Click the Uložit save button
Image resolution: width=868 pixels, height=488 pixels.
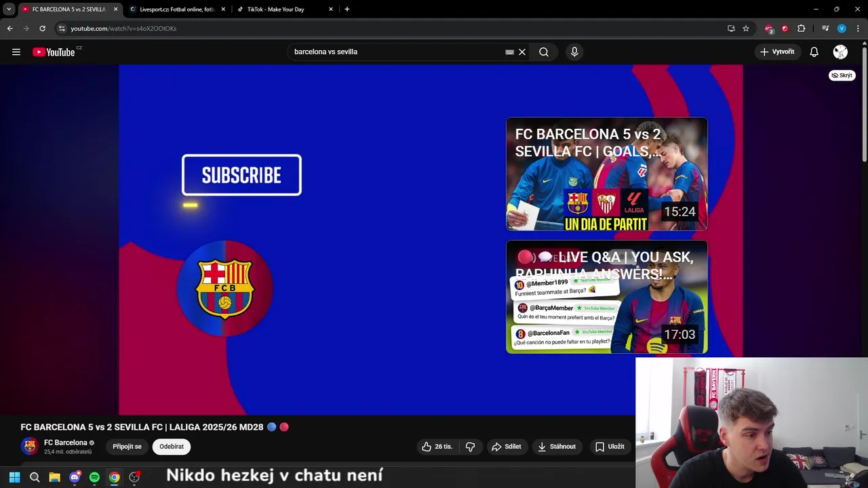tap(610, 447)
